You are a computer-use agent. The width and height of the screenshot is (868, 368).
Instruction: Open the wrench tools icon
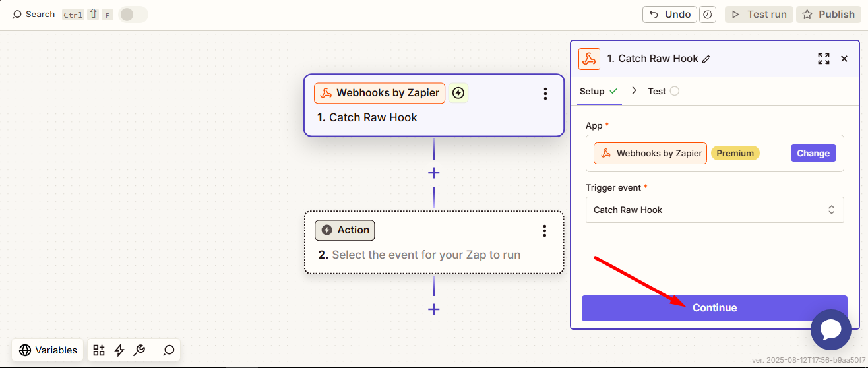(139, 350)
